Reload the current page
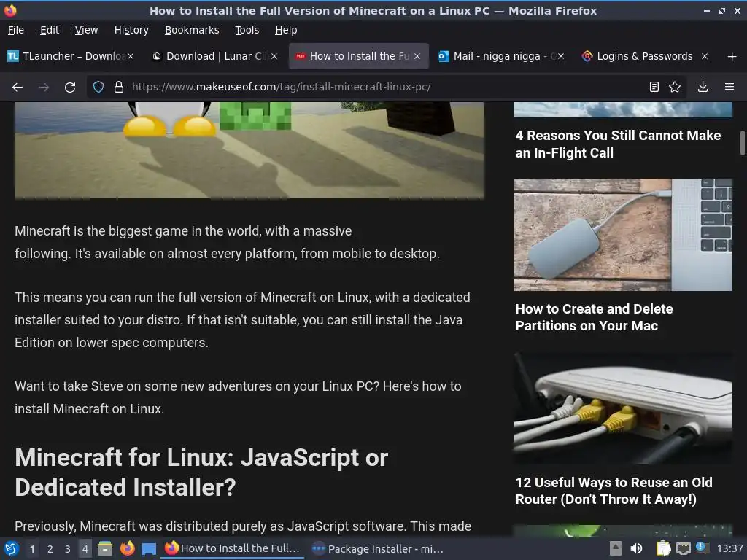This screenshot has height=560, width=747. point(70,87)
